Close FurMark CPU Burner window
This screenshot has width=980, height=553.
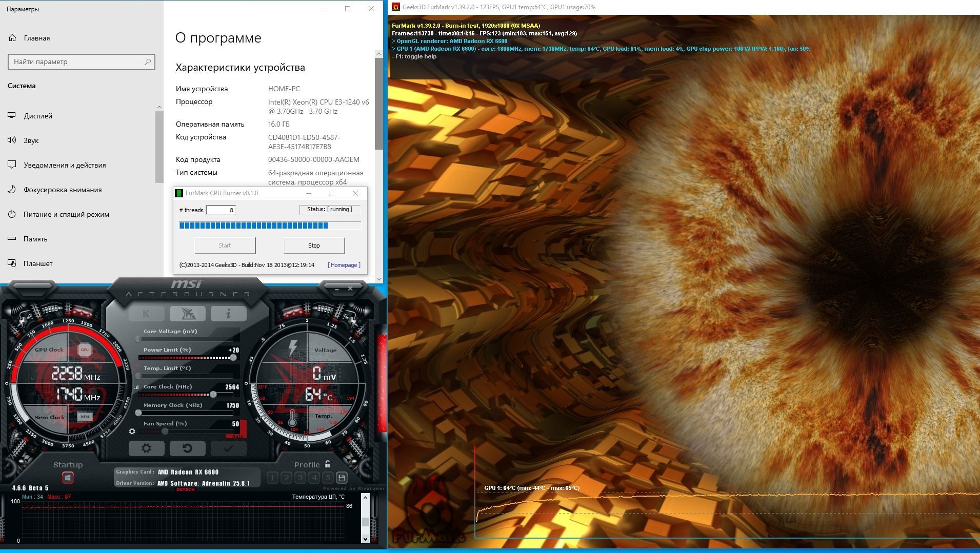coord(355,193)
